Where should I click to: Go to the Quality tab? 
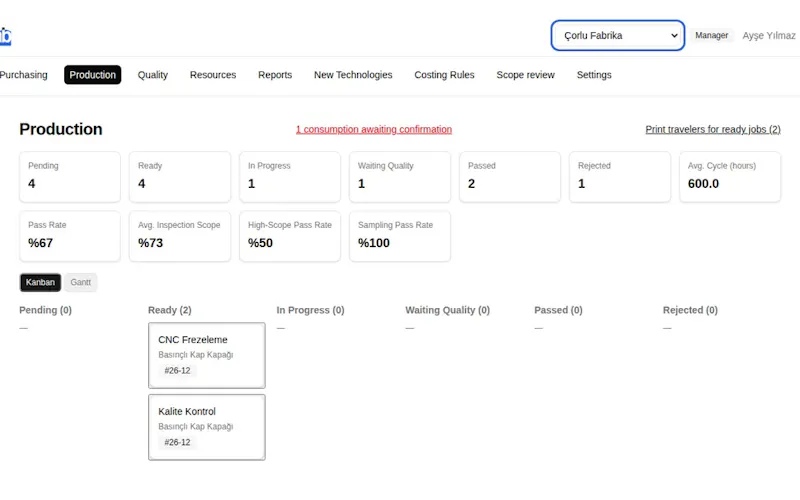pyautogui.click(x=153, y=75)
